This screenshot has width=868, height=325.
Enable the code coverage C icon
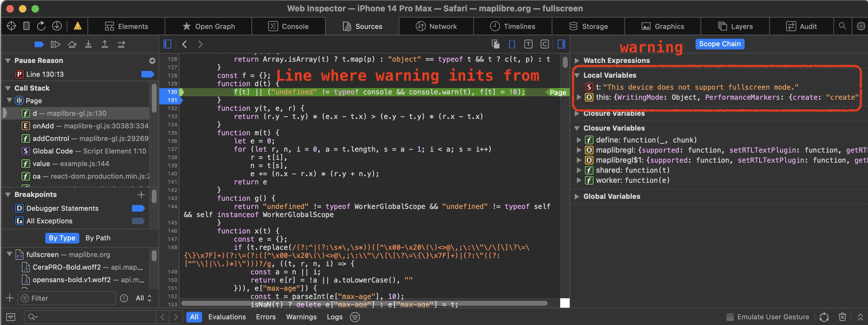pyautogui.click(x=544, y=44)
